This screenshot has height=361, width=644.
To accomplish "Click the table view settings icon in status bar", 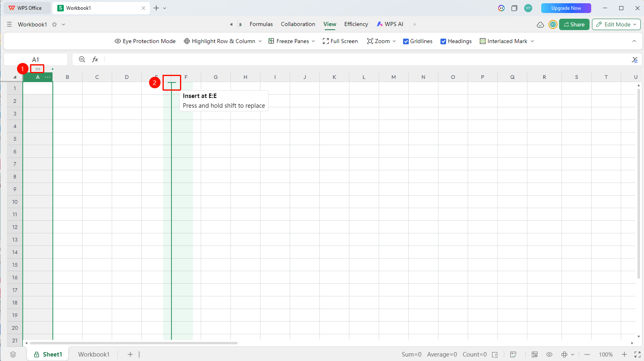I will point(535,354).
